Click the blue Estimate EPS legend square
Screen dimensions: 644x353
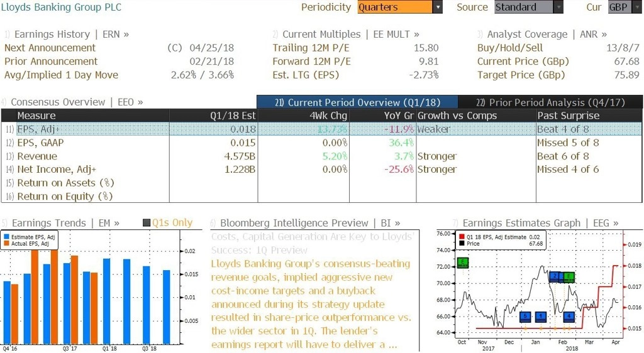7,237
